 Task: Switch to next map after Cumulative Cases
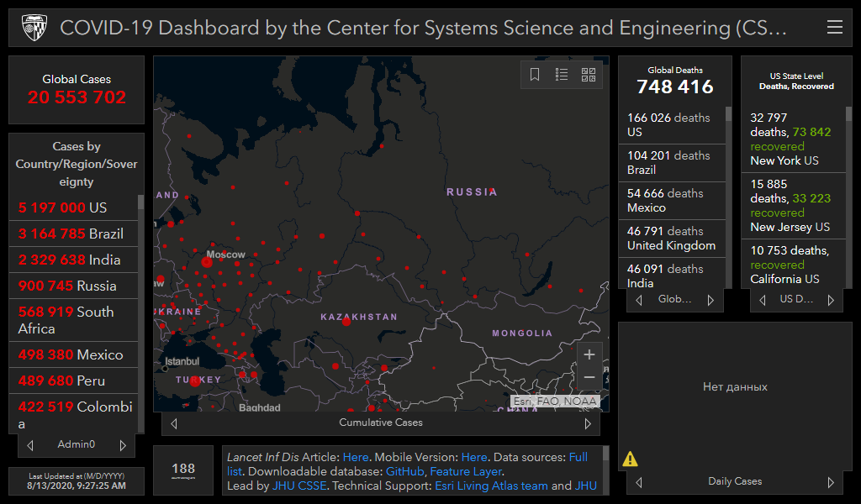click(x=588, y=423)
